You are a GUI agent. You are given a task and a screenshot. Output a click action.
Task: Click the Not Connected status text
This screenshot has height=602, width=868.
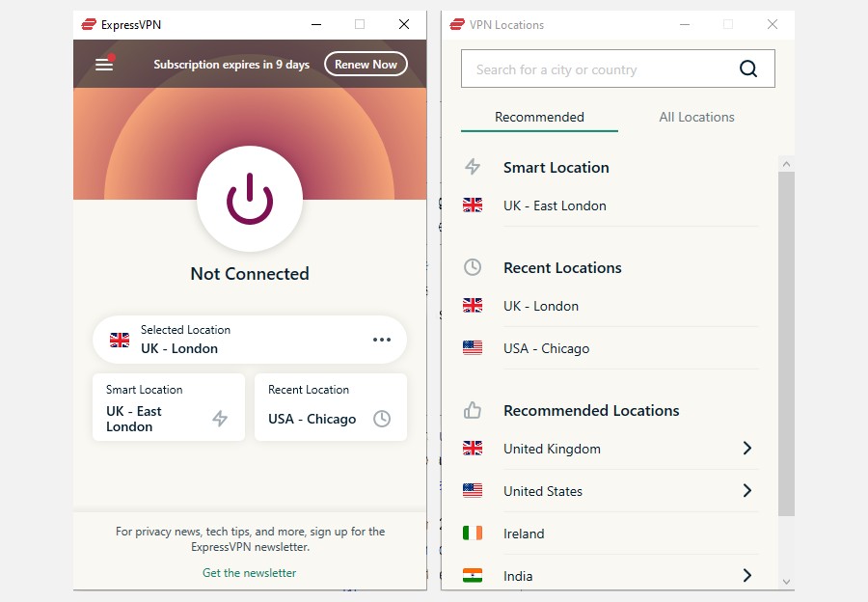click(250, 274)
